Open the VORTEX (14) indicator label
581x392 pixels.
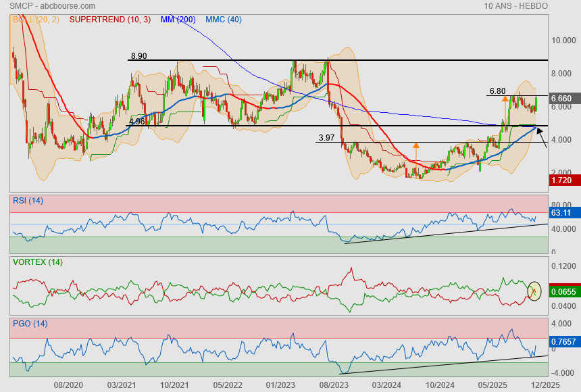(x=37, y=262)
